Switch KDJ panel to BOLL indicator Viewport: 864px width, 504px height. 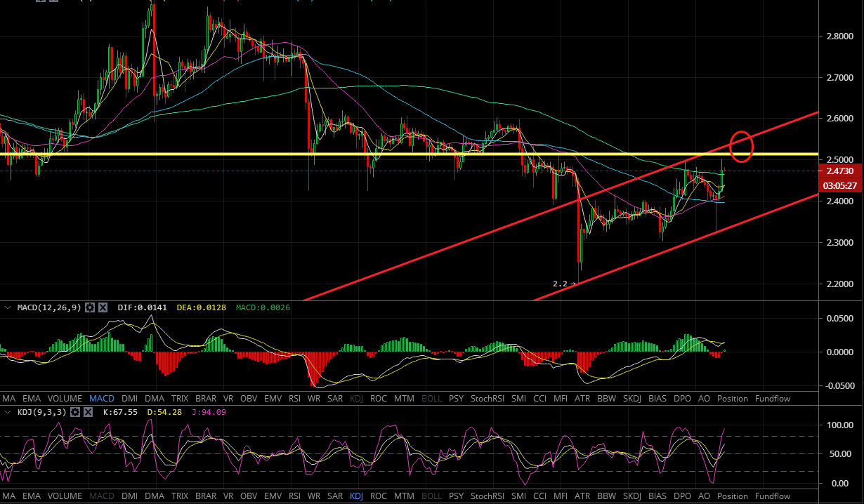coord(431,496)
